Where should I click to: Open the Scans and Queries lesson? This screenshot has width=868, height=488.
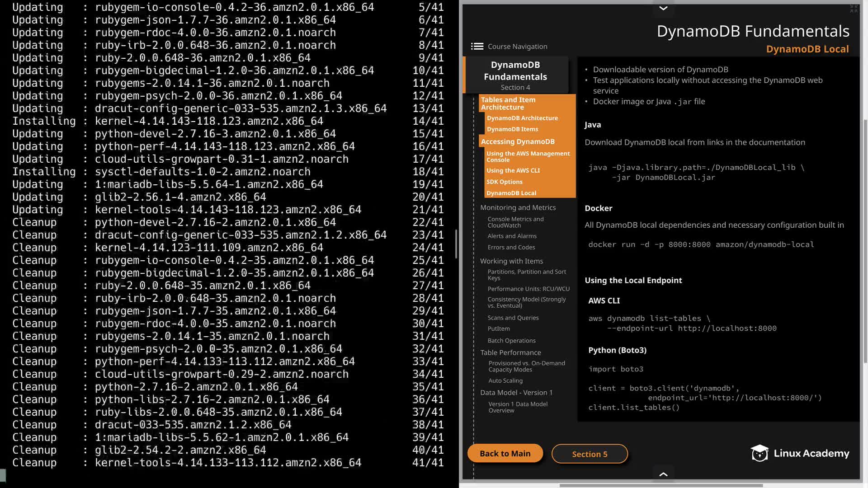[513, 318]
